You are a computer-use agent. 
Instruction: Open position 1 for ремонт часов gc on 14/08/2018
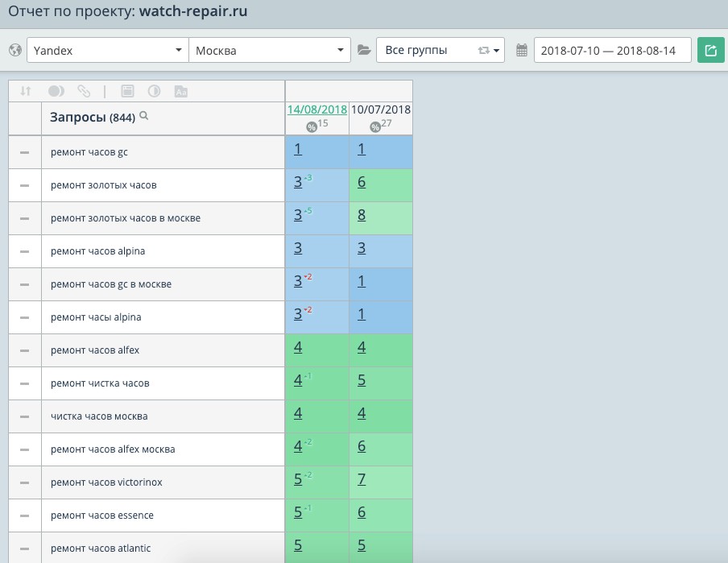click(x=298, y=150)
